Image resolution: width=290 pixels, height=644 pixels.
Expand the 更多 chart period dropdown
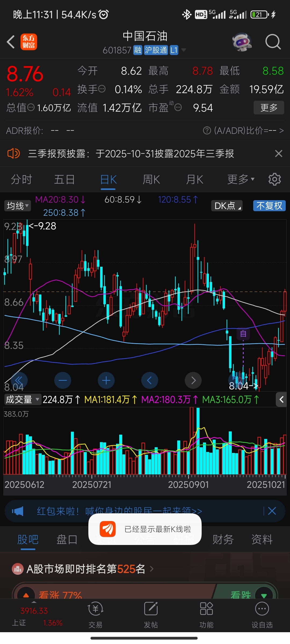[x=241, y=180]
